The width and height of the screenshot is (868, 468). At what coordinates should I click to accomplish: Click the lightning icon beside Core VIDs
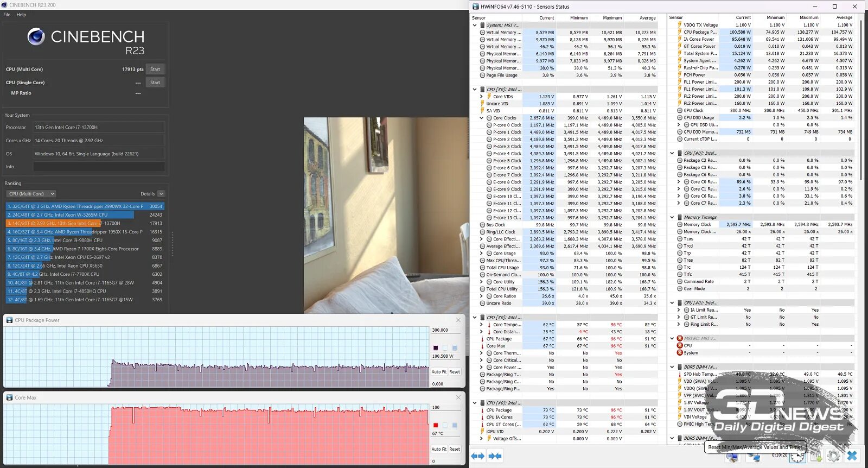click(489, 97)
